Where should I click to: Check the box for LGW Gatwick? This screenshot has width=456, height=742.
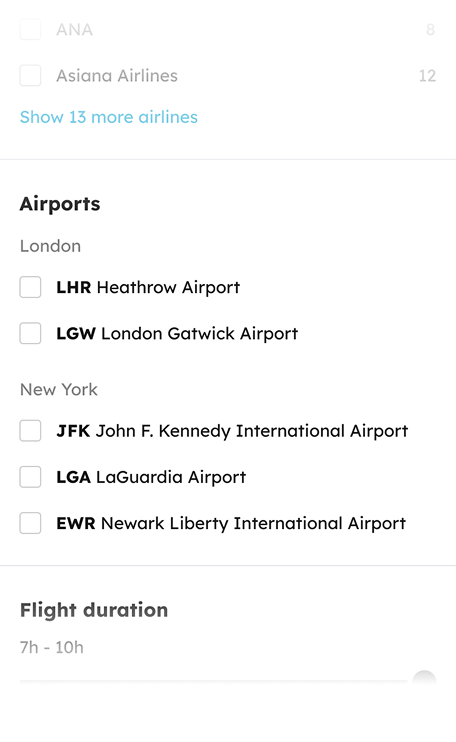pyautogui.click(x=30, y=333)
